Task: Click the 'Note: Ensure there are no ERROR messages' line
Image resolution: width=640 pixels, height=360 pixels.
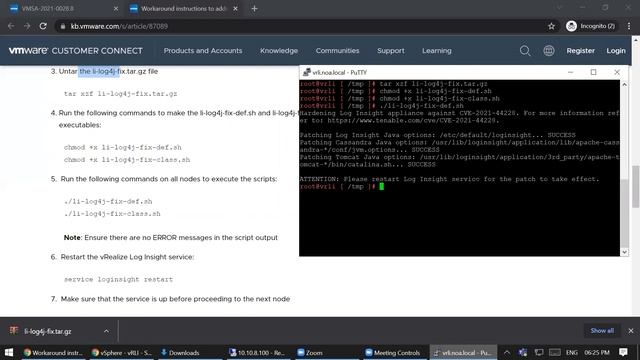Action: (x=171, y=238)
